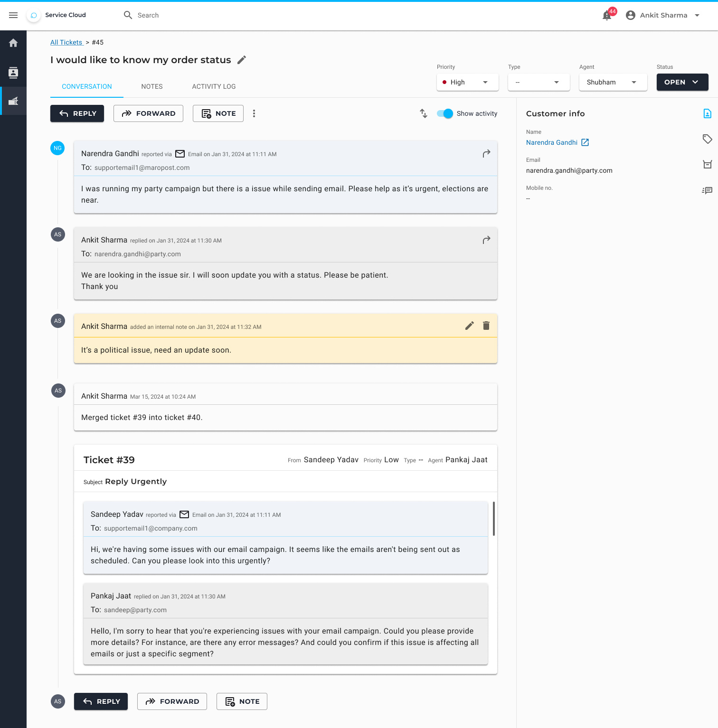Click the bottom NOTE button
718x728 pixels.
[x=242, y=701]
